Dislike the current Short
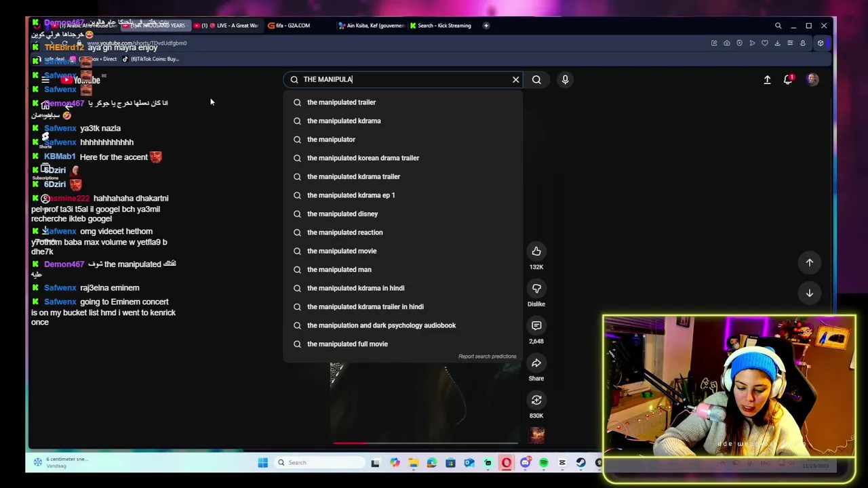The image size is (868, 488). point(536,289)
